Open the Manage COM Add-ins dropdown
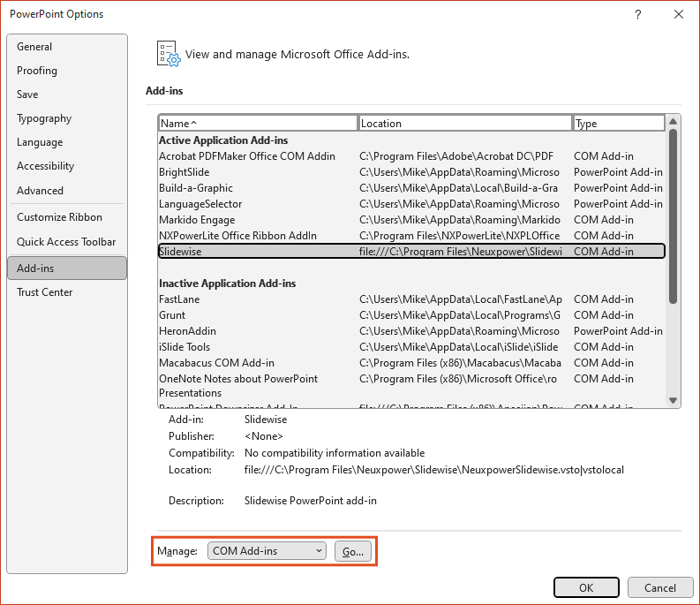The height and width of the screenshot is (605, 700). pos(267,551)
